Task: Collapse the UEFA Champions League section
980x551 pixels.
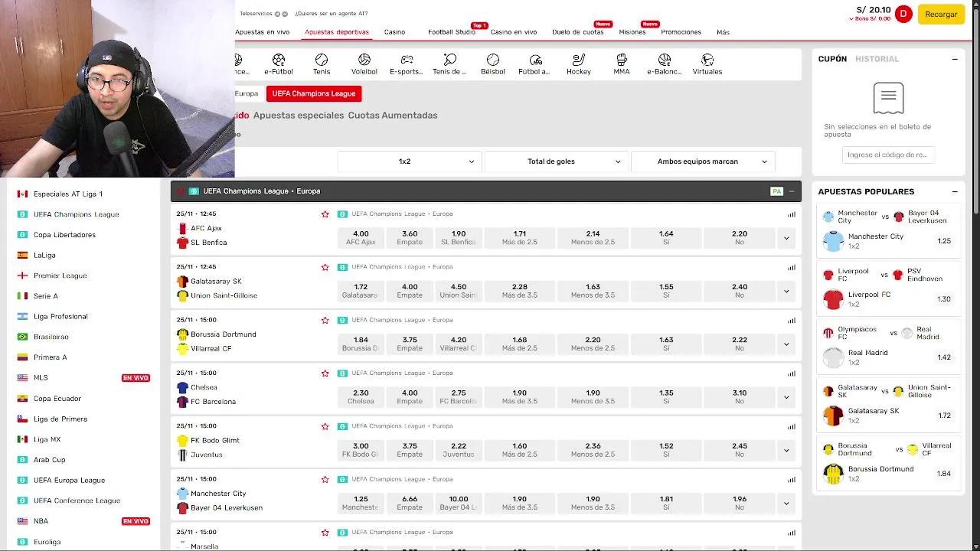Action: coord(792,191)
